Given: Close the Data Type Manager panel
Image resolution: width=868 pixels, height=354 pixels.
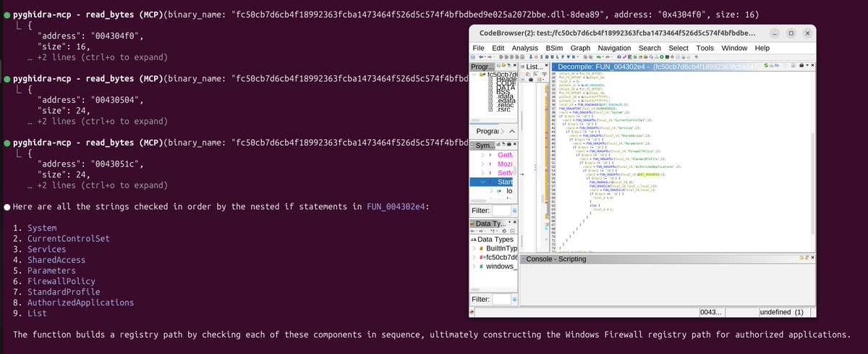Looking at the screenshot, I should [x=514, y=222].
